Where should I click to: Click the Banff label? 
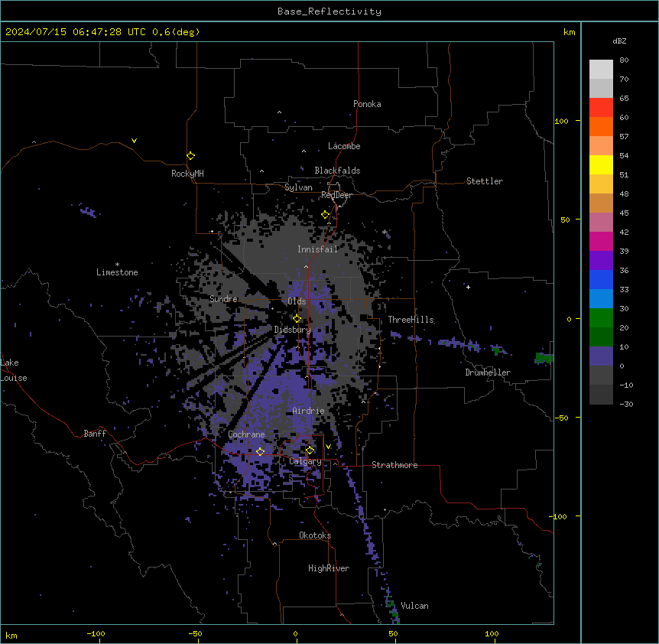point(95,434)
